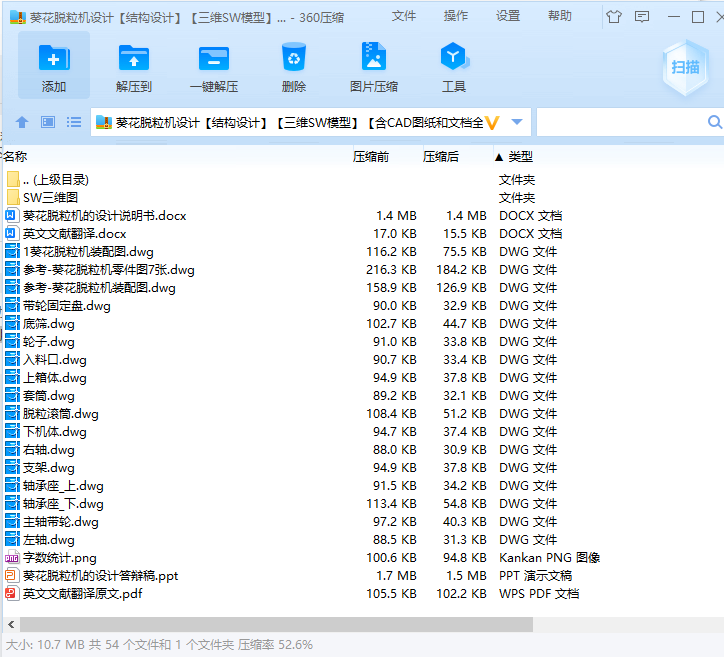The width and height of the screenshot is (724, 657).
Task: Open the 图片压缩 image compression tool
Action: pos(374,56)
